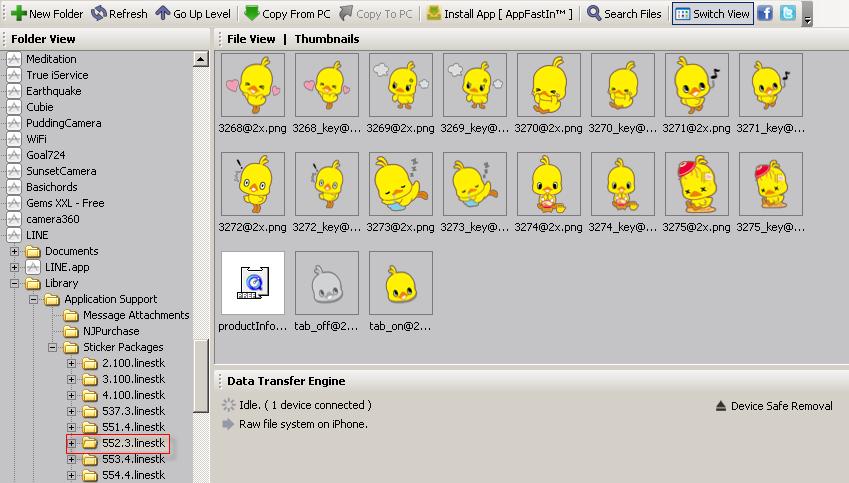
Task: Collapse the Library folder node
Action: [x=15, y=283]
